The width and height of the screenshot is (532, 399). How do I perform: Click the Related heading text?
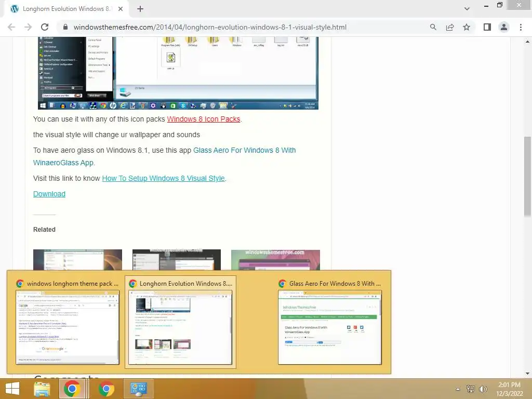(x=45, y=230)
